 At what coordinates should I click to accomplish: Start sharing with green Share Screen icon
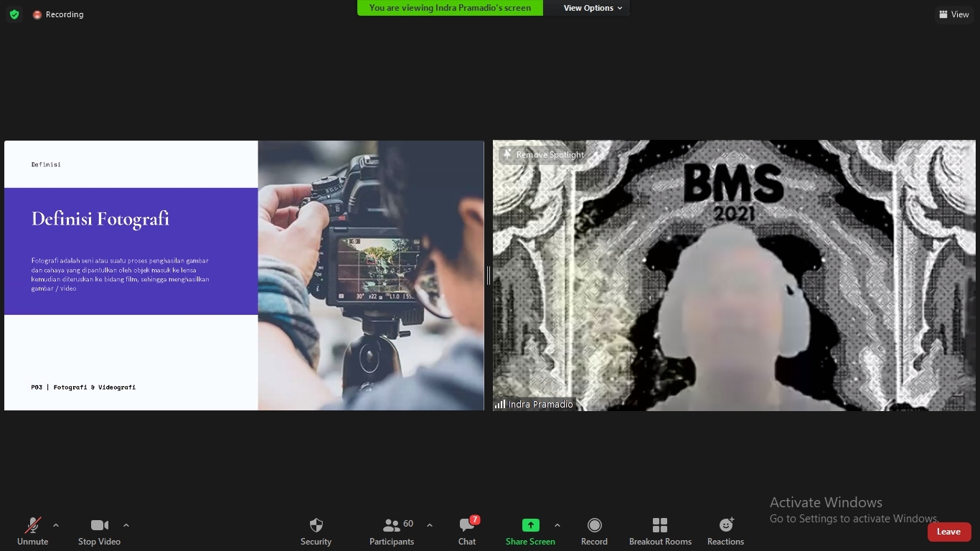click(530, 532)
